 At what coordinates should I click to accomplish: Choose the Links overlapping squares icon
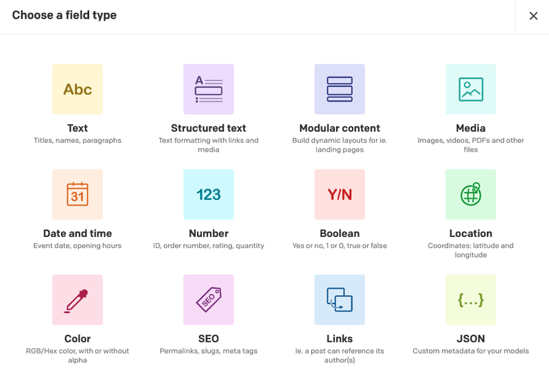pyautogui.click(x=340, y=299)
